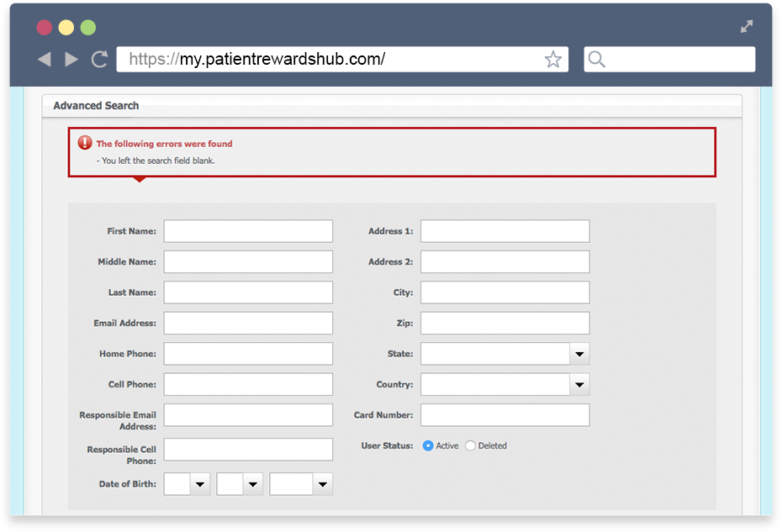Open the third Date of Birth dropdown

coord(301,484)
